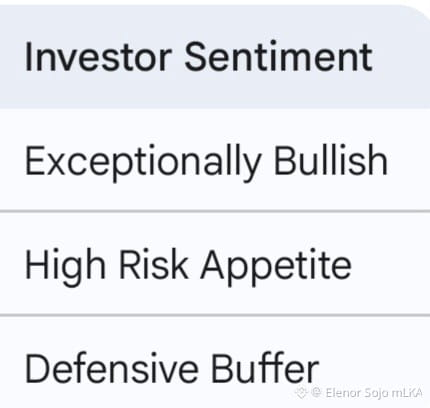Click the rounded top-right corner of the header
This screenshot has height=408, width=430.
pos(421,14)
